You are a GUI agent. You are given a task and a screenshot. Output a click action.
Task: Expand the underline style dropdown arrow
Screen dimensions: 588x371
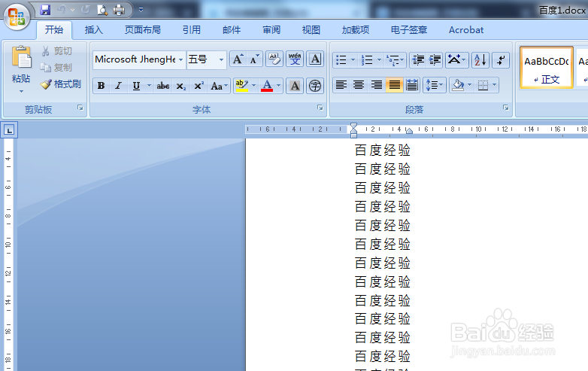(x=149, y=86)
